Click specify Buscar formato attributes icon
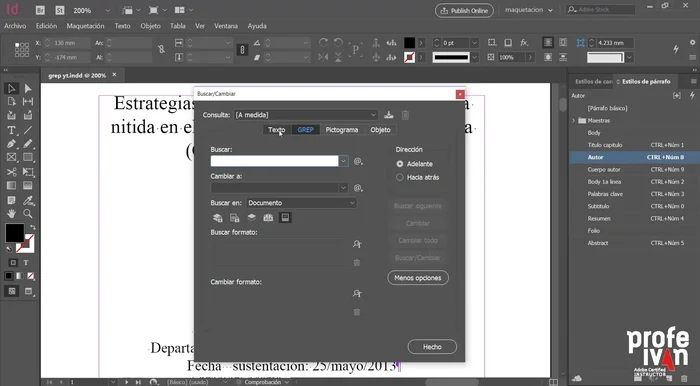Screen dimensions: 700x386 tap(357, 244)
